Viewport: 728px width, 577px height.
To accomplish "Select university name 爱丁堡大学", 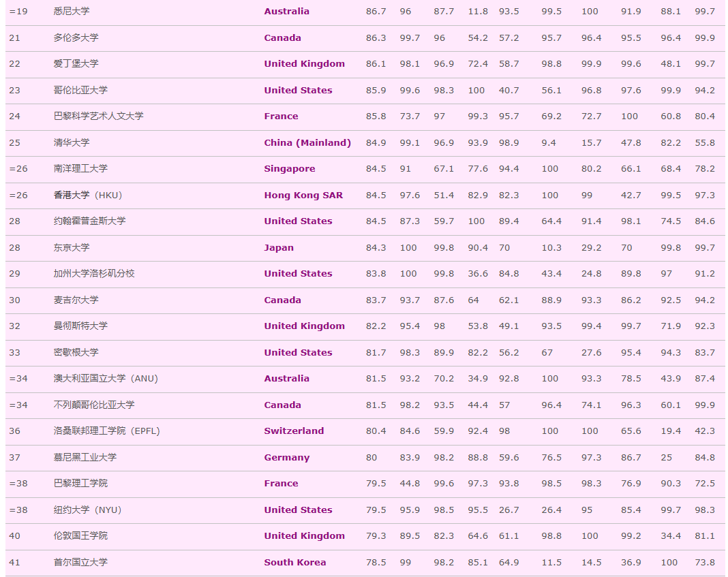I will [76, 64].
